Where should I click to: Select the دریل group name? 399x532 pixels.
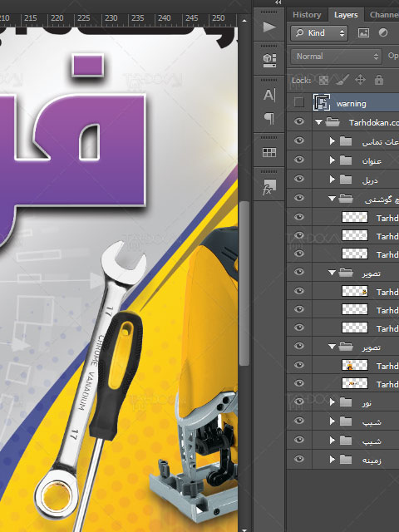click(369, 180)
